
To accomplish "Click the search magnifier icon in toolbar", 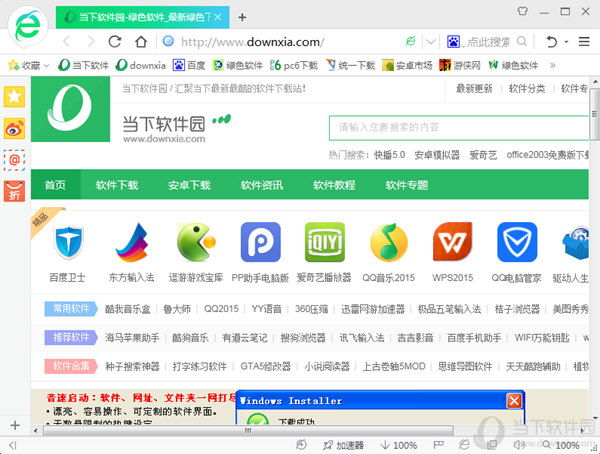I will [522, 41].
